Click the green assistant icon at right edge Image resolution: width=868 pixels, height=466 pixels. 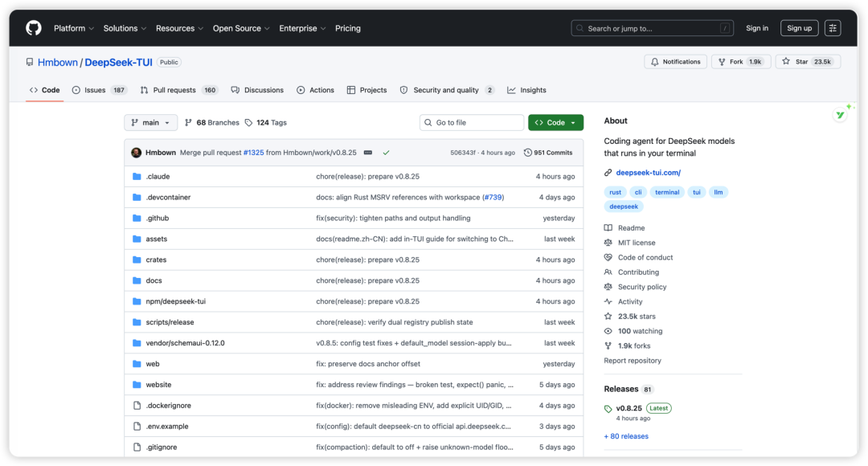coord(841,115)
